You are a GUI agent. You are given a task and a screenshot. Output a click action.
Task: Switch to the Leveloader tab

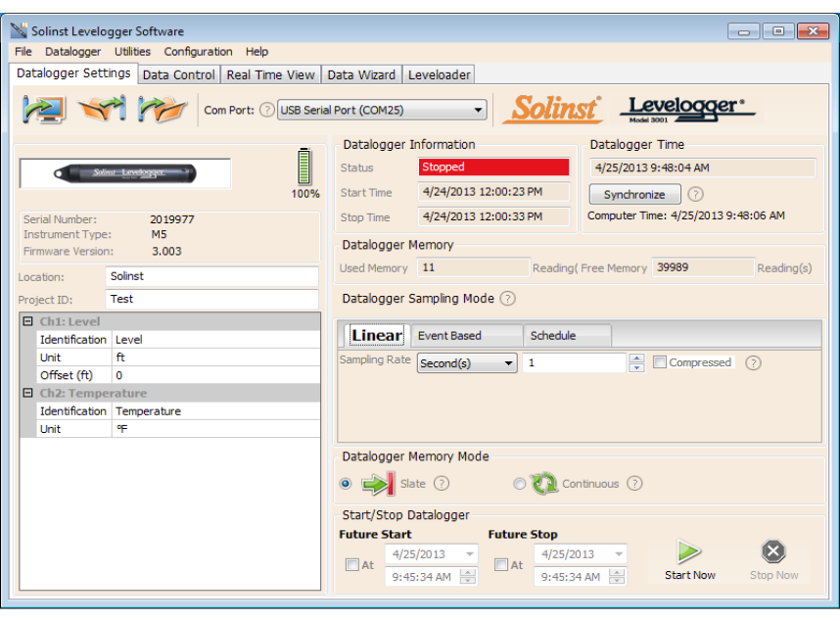[x=439, y=74]
